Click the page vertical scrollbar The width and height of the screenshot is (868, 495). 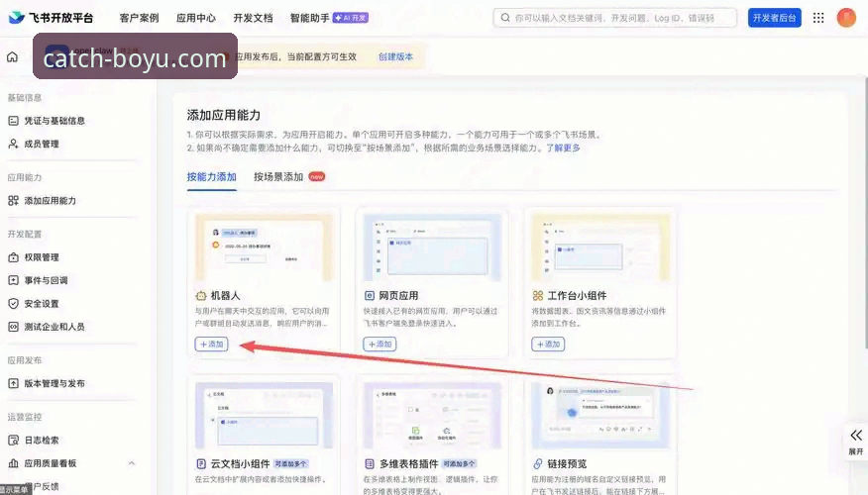865,213
